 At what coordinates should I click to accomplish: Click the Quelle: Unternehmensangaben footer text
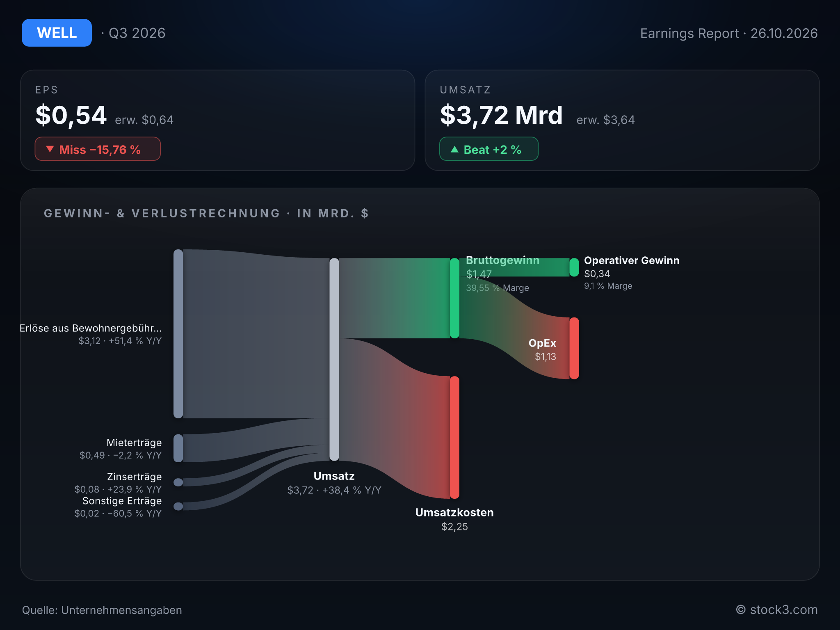(x=102, y=610)
